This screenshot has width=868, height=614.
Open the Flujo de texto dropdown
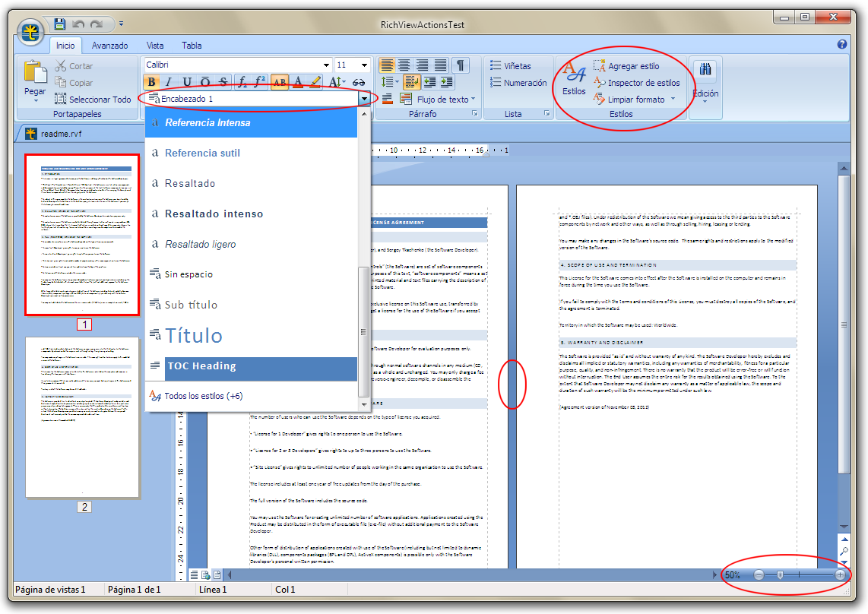coord(446,99)
